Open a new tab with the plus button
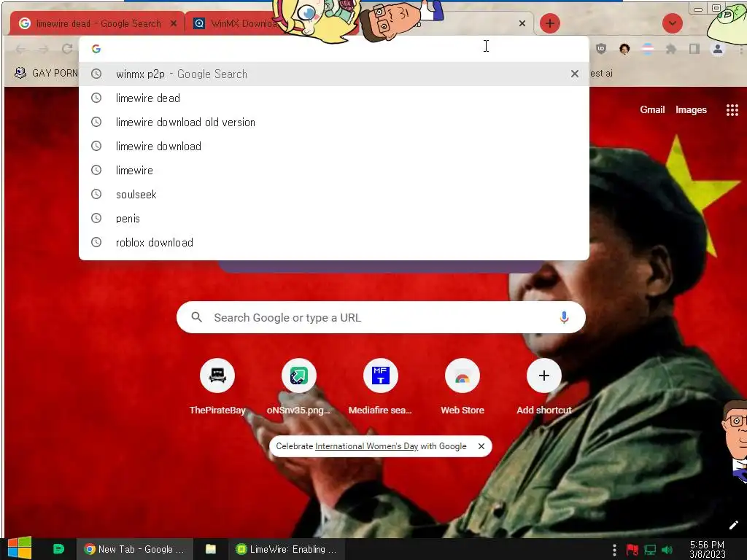The image size is (747, 560). [x=550, y=23]
